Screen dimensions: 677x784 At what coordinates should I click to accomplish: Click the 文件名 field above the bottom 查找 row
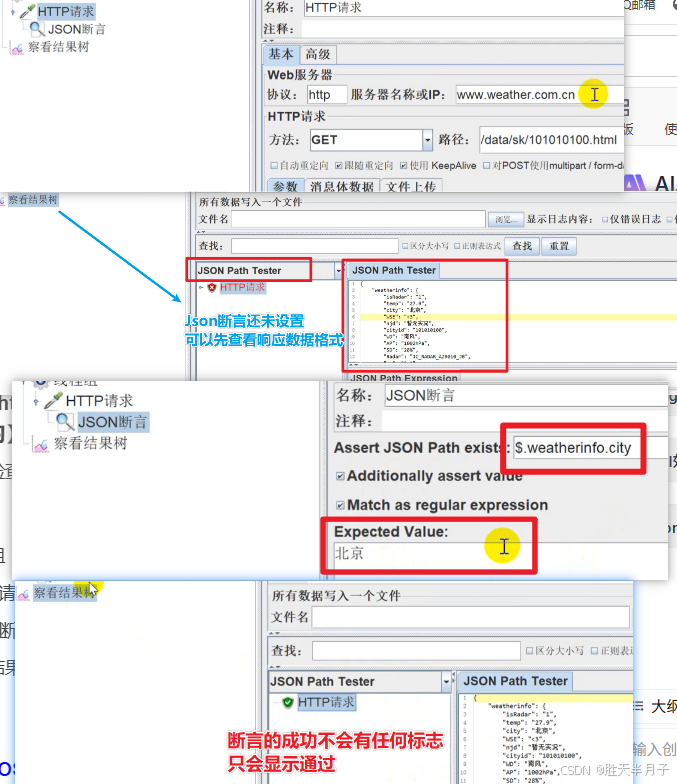(x=470, y=618)
